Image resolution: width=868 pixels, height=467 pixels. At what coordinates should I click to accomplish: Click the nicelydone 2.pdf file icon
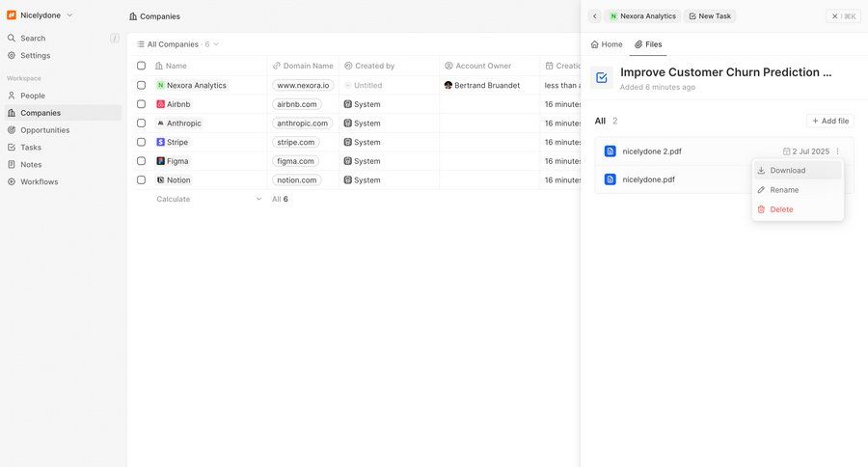[610, 151]
